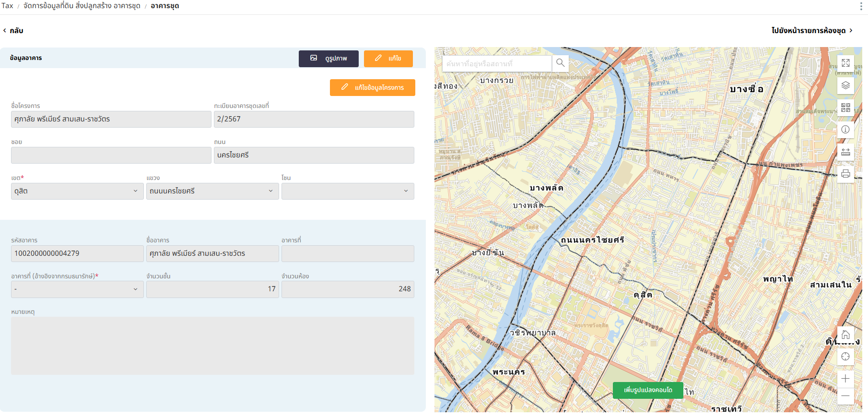Zoom out on the map

click(845, 396)
